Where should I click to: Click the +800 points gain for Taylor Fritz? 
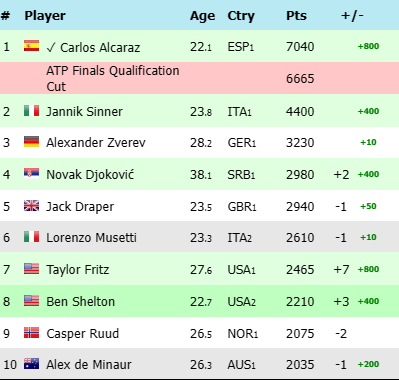[368, 269]
